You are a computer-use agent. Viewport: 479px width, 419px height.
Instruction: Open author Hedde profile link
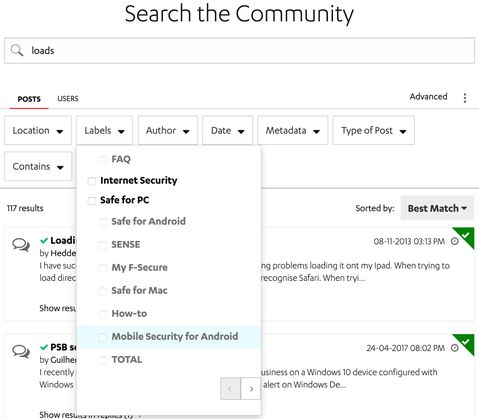(x=63, y=253)
